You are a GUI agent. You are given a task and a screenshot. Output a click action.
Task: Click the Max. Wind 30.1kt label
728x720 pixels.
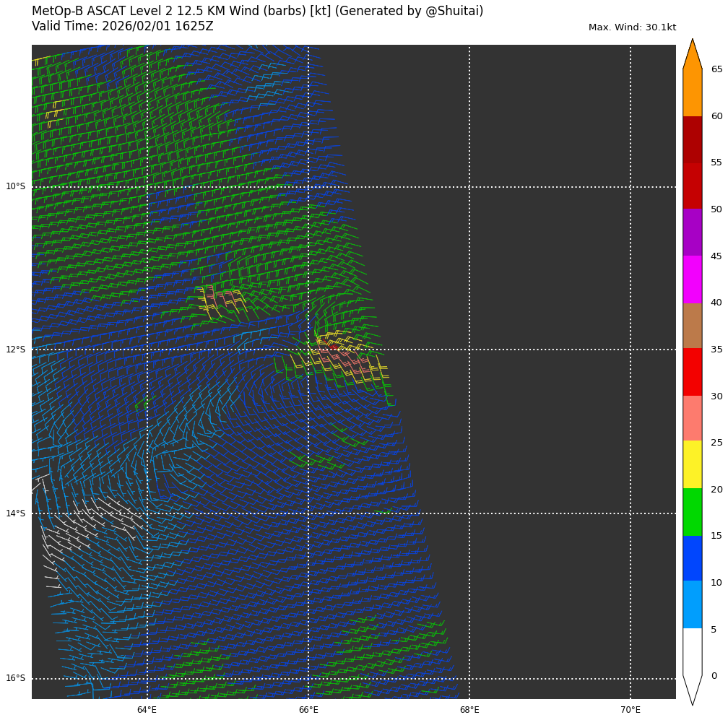[632, 27]
